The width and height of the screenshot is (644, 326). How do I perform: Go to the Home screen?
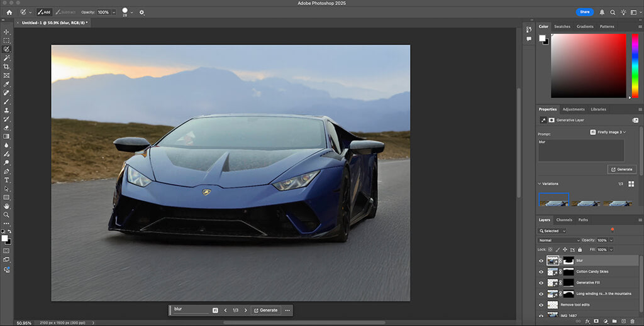[x=9, y=13]
